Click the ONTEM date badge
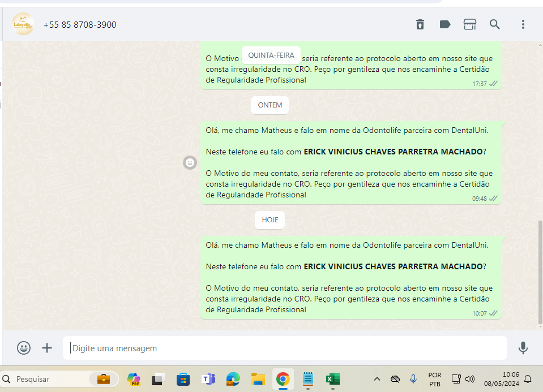 pyautogui.click(x=270, y=105)
